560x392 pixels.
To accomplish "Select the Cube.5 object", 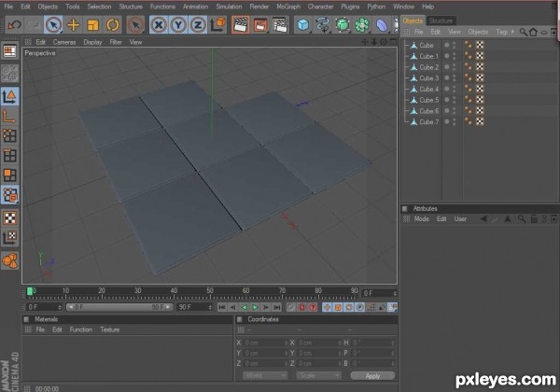I will click(x=429, y=100).
